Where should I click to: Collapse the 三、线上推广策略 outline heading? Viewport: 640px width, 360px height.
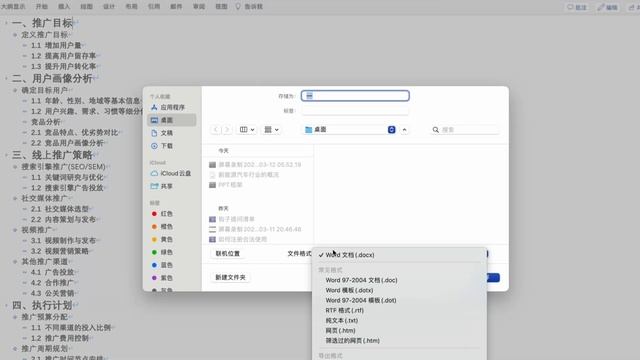pos(6,155)
